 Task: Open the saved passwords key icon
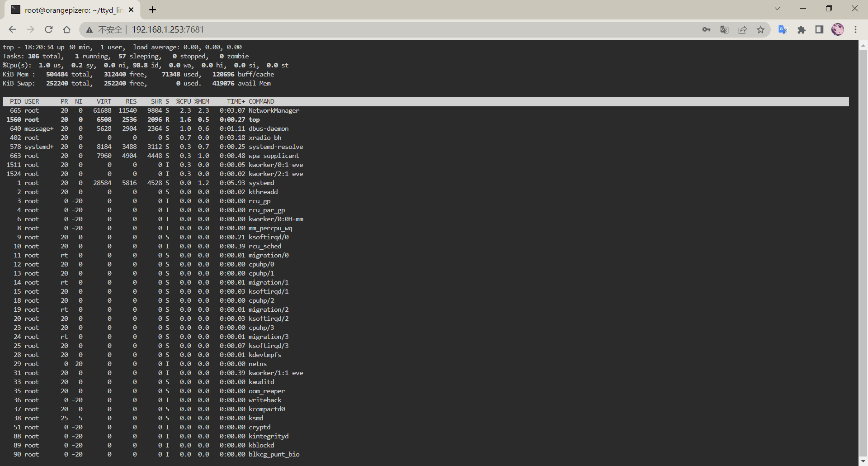(706, 29)
